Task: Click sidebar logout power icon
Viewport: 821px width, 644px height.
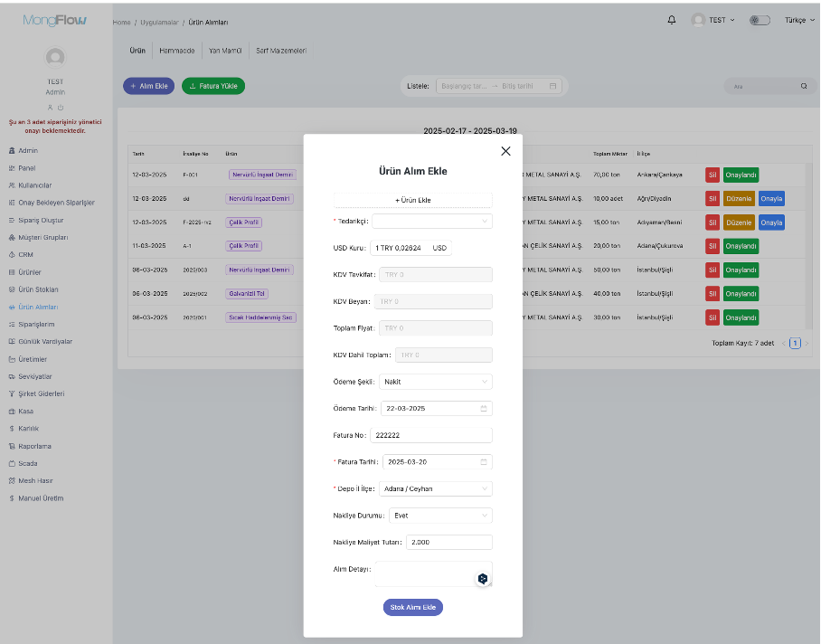Action: pyautogui.click(x=61, y=108)
